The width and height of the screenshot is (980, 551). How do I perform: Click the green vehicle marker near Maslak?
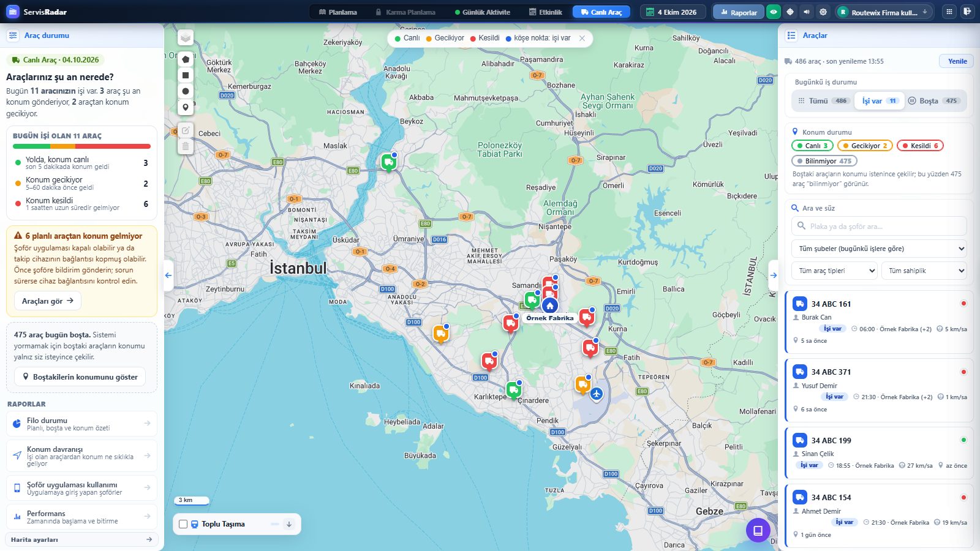click(388, 162)
